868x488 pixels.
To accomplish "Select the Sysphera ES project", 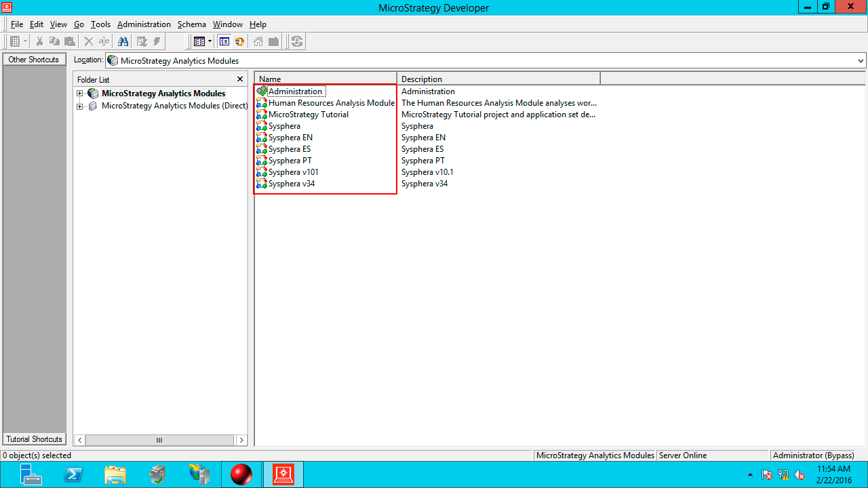I will pos(284,149).
